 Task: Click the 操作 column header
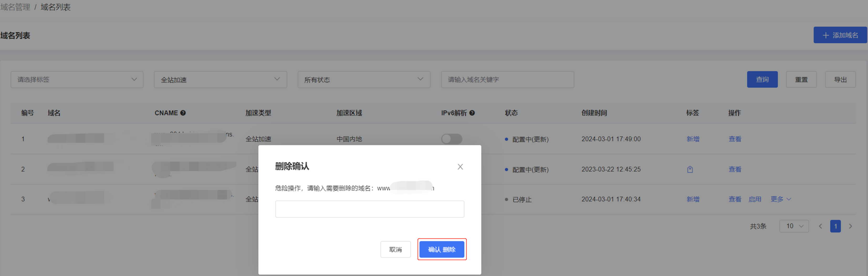[x=735, y=113]
